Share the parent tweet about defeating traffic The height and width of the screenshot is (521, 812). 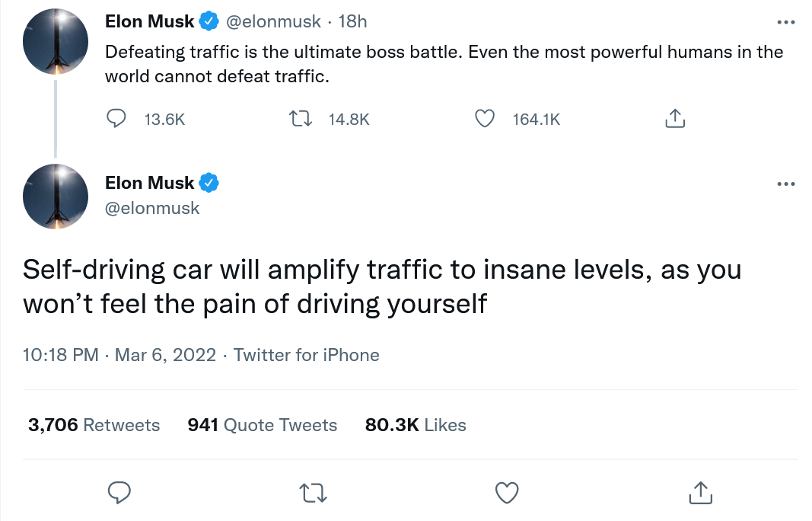674,119
